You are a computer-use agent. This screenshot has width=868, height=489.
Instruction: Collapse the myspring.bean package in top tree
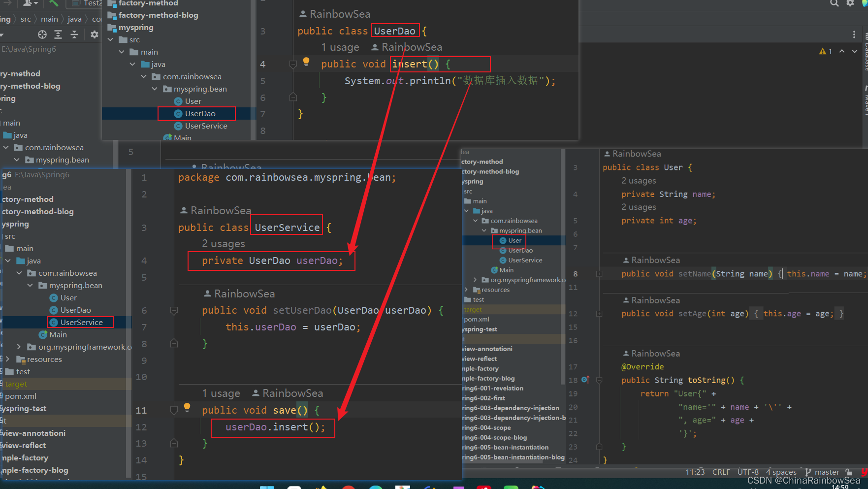155,89
